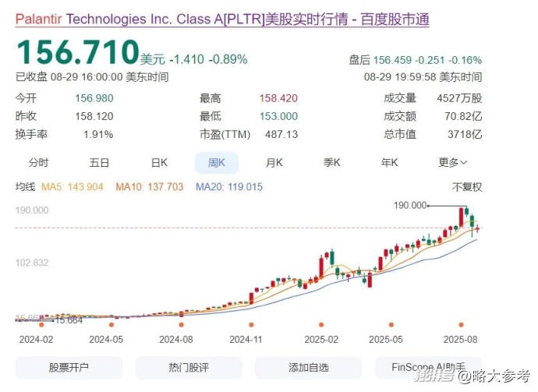Open the 季K quarterly chart
This screenshot has width=538, height=392.
pos(333,162)
